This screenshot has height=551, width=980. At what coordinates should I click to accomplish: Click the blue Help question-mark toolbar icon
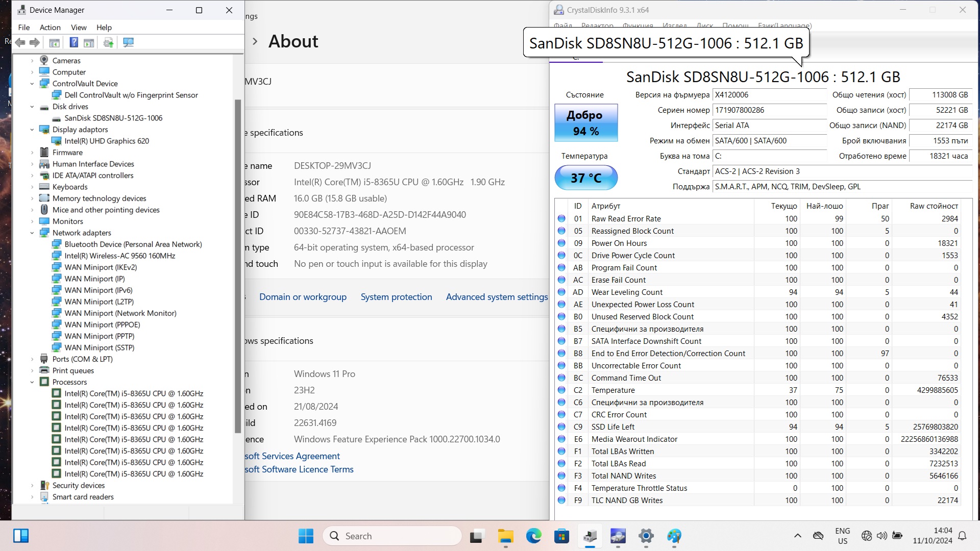coord(74,43)
